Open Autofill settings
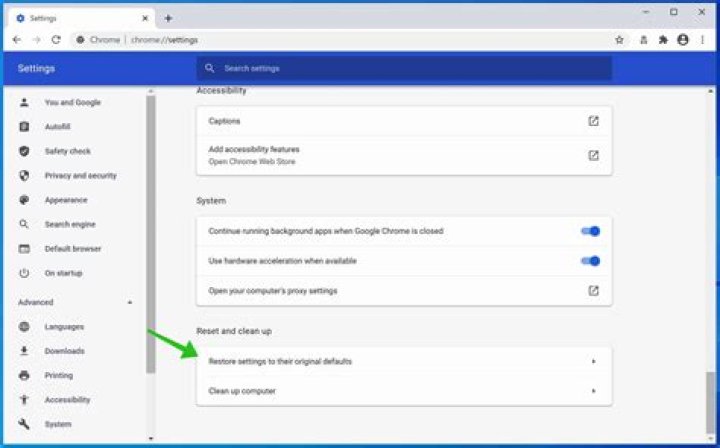 point(57,127)
